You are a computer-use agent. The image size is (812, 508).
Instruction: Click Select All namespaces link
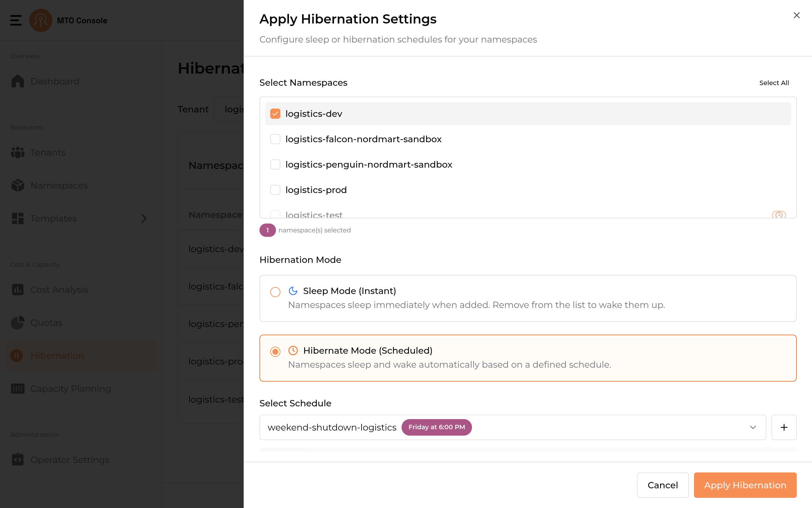(x=774, y=83)
